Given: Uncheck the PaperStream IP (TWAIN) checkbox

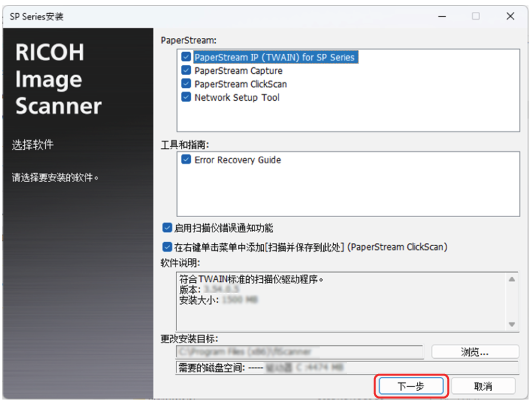Looking at the screenshot, I should coord(186,57).
